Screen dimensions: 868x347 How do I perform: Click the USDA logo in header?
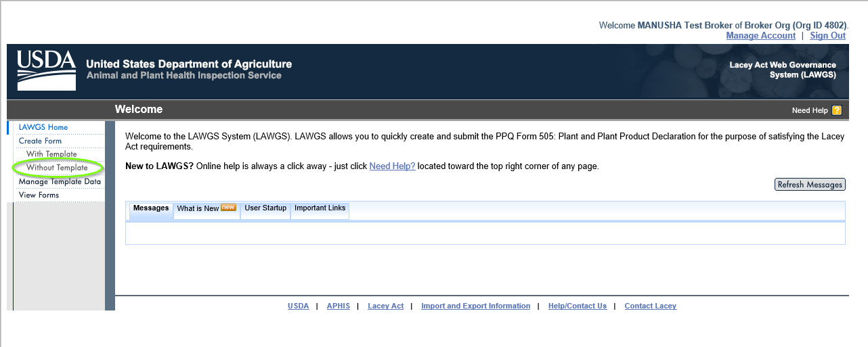tap(46, 70)
